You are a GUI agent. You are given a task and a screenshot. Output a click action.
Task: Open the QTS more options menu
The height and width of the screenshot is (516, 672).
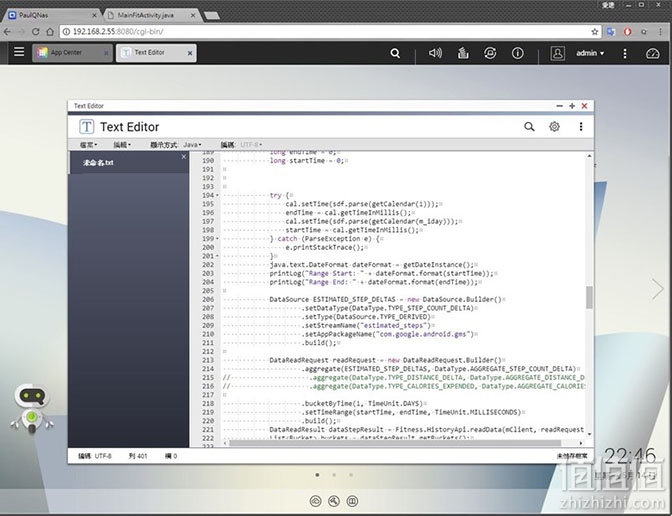625,53
